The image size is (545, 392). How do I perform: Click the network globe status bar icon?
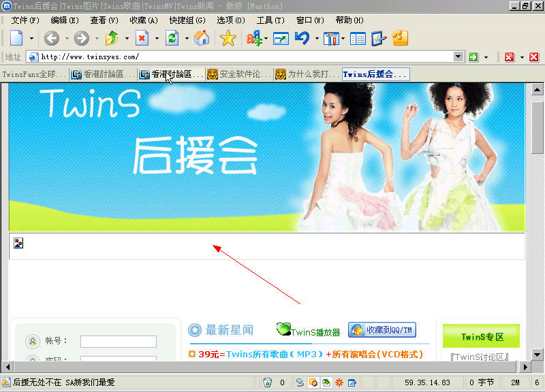(300, 382)
